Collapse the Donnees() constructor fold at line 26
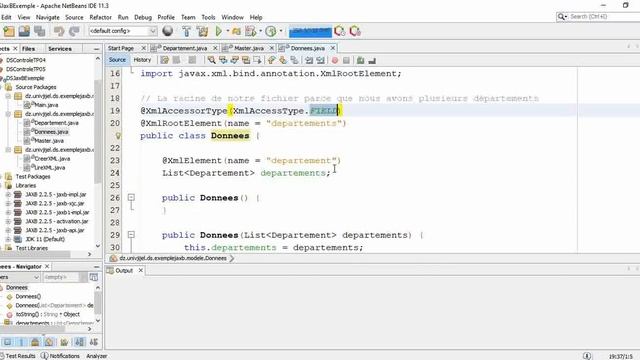The image size is (640, 360). tap(131, 198)
